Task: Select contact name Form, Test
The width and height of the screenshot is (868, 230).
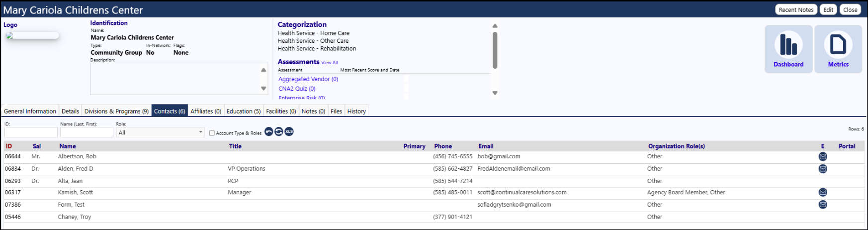Action: (x=71, y=205)
